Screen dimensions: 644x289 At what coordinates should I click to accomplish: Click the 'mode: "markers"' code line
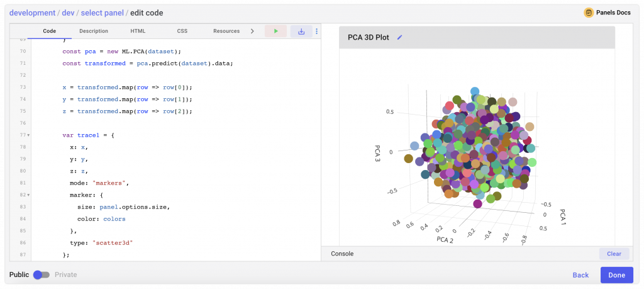(100, 183)
